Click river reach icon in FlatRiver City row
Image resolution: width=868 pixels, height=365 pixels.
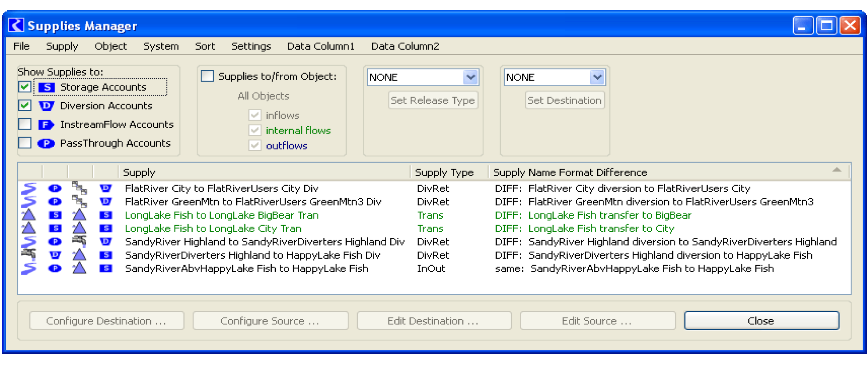29,189
